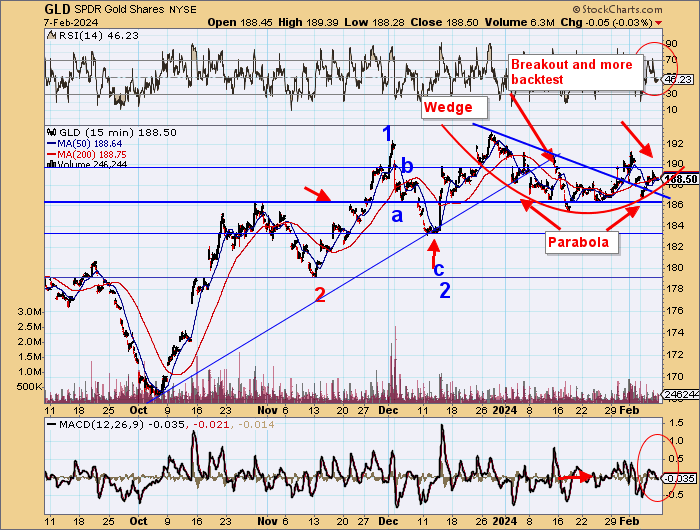This screenshot has width=700, height=530.
Task: Click the Nov label under the price panel
Action: 267,410
